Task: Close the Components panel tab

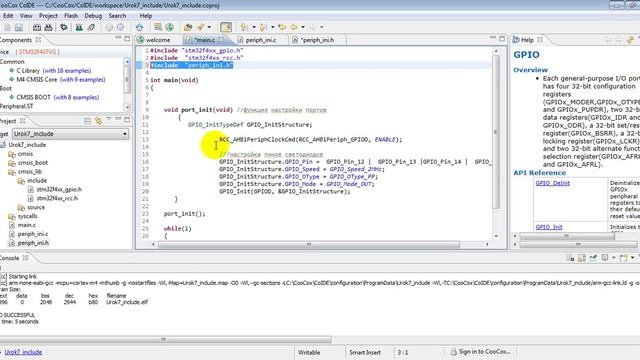Action: click(38, 40)
